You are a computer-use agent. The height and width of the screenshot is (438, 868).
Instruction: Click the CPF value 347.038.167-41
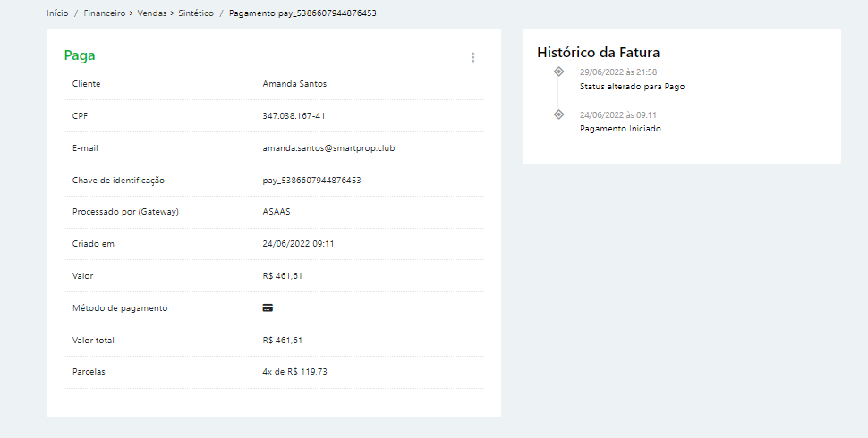click(x=294, y=116)
